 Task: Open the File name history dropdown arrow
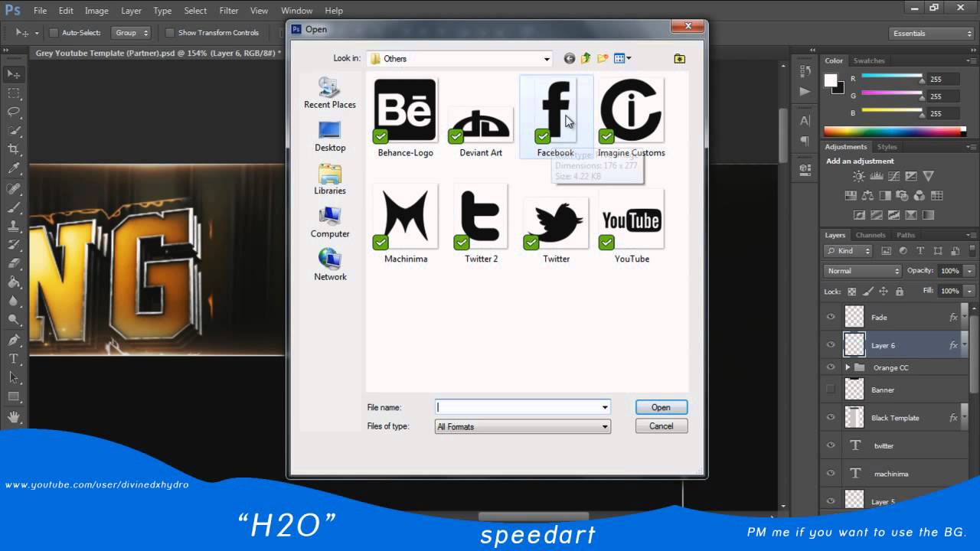pyautogui.click(x=605, y=408)
